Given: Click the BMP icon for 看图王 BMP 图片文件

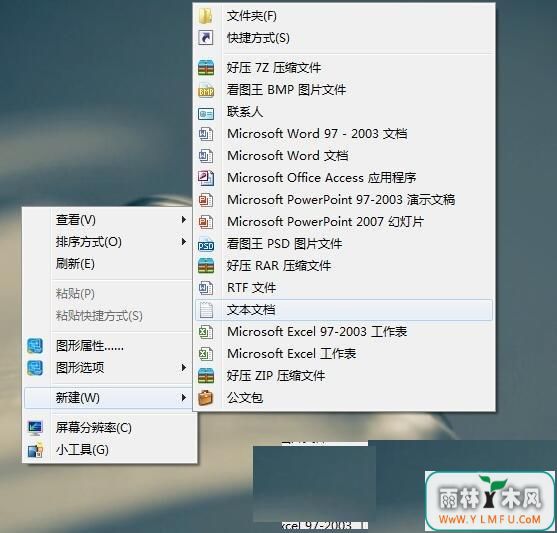Looking at the screenshot, I should pyautogui.click(x=206, y=90).
